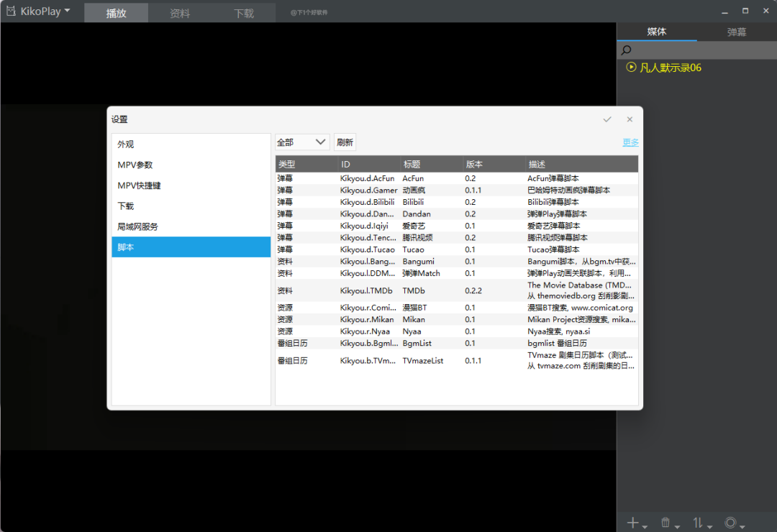Click the 刷新 refresh button
777x532 pixels.
coord(345,142)
